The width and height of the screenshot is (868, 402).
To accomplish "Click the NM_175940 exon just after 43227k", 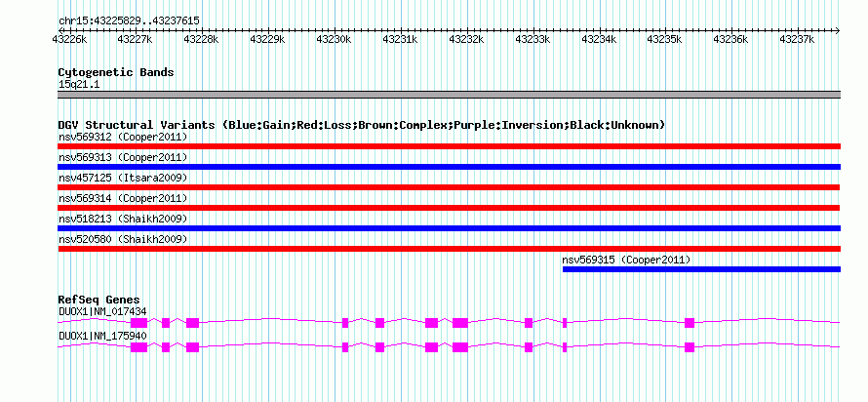I will [x=138, y=347].
